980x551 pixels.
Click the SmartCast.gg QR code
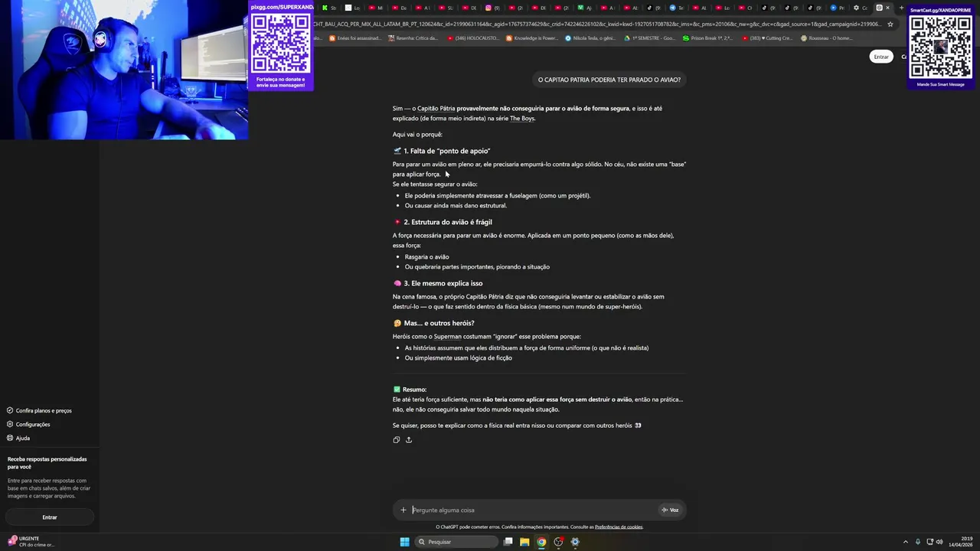(940, 47)
